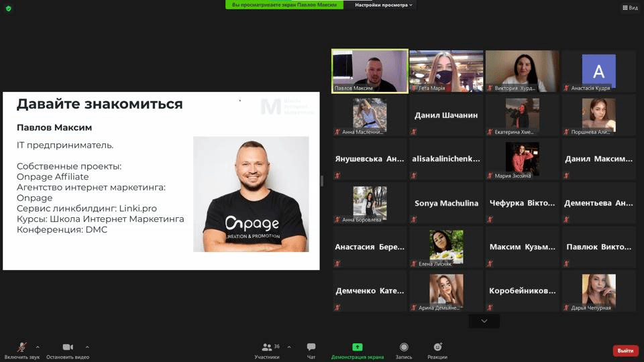
Task: Select Анастасія Кудря avatar tile
Action: [x=599, y=72]
